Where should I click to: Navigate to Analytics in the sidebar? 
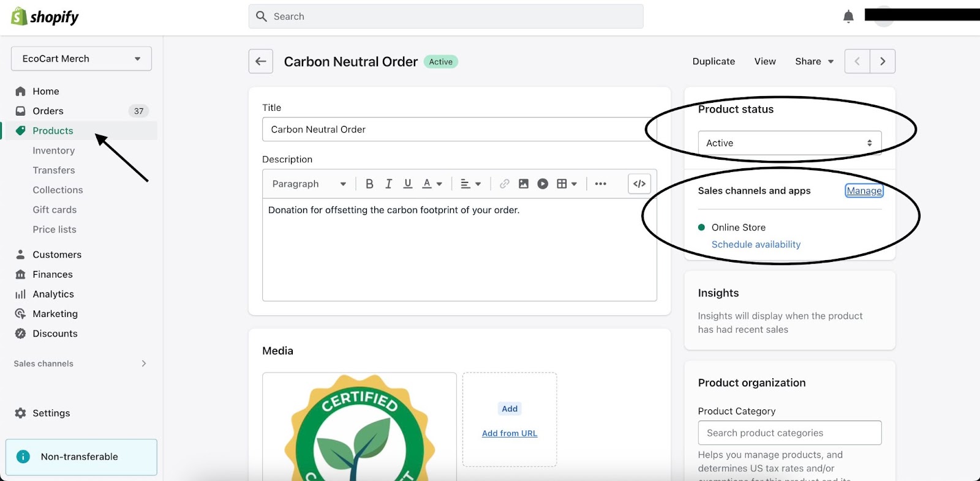coord(53,294)
